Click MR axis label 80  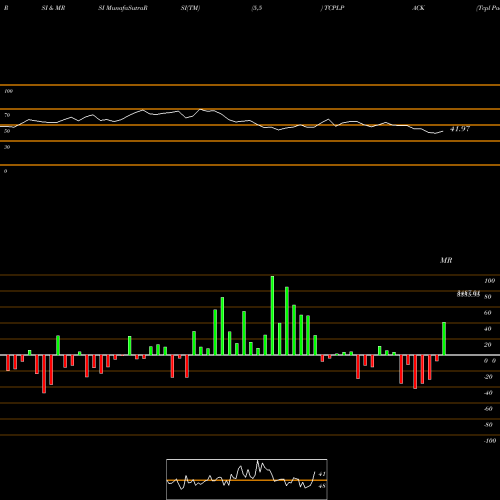(488, 297)
